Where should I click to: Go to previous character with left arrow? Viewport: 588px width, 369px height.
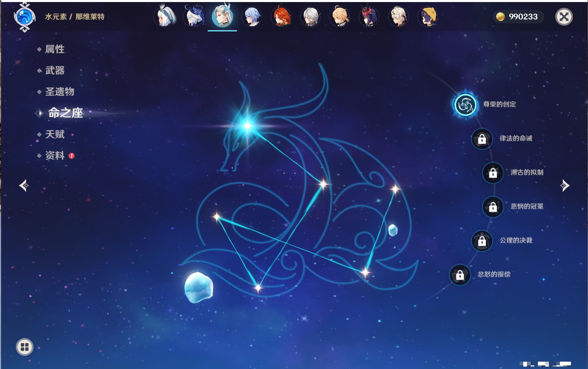pyautogui.click(x=24, y=186)
